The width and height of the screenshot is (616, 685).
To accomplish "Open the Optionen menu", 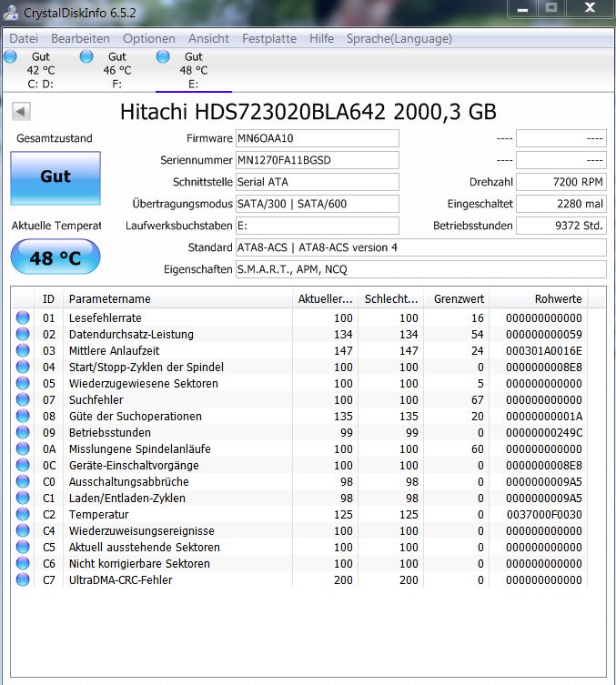I will coord(149,38).
